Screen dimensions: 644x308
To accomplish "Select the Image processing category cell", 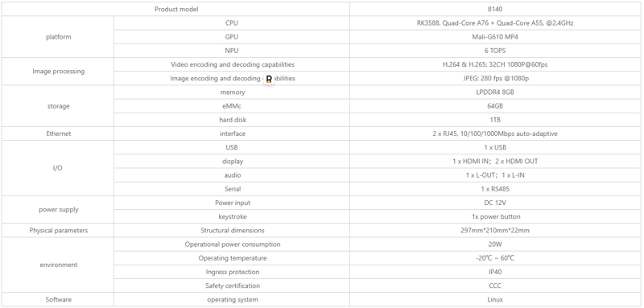I will point(58,72).
